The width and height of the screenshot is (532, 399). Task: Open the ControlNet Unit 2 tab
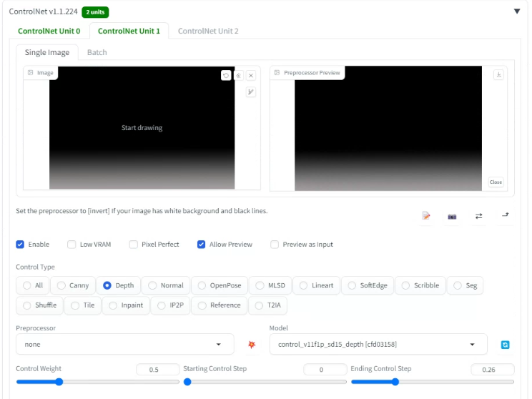point(208,31)
